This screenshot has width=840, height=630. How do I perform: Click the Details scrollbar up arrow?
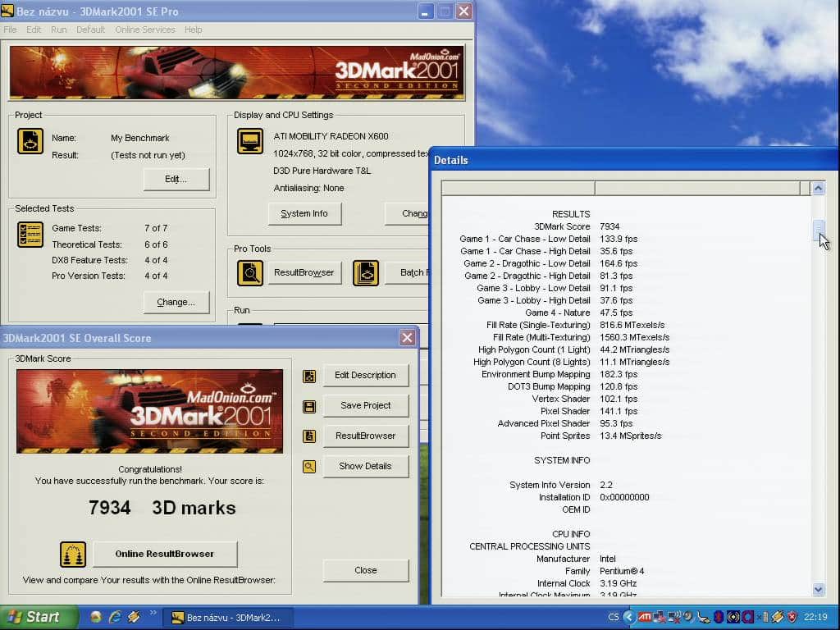(818, 188)
